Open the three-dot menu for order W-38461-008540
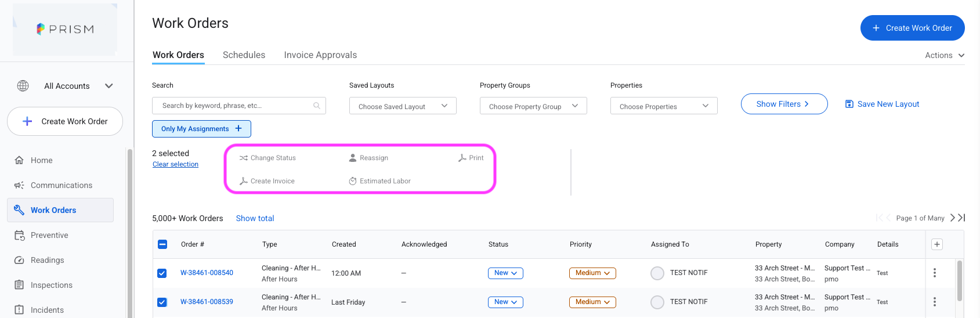This screenshot has height=318, width=980. coord(935,273)
